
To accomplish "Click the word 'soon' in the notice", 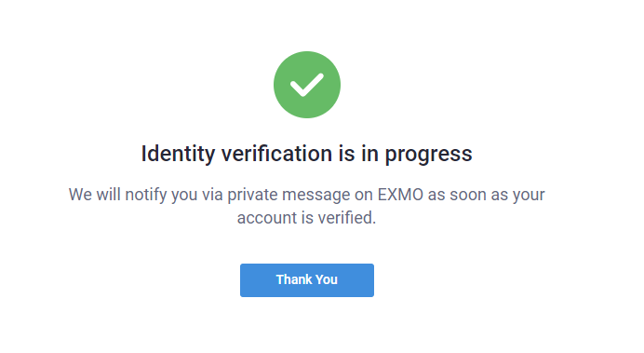I will (x=468, y=196).
